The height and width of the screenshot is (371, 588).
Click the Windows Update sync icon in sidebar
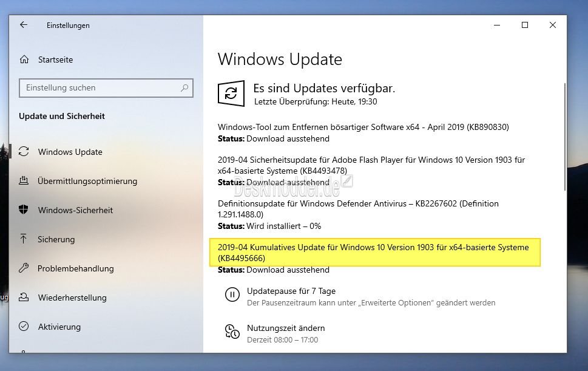point(24,152)
